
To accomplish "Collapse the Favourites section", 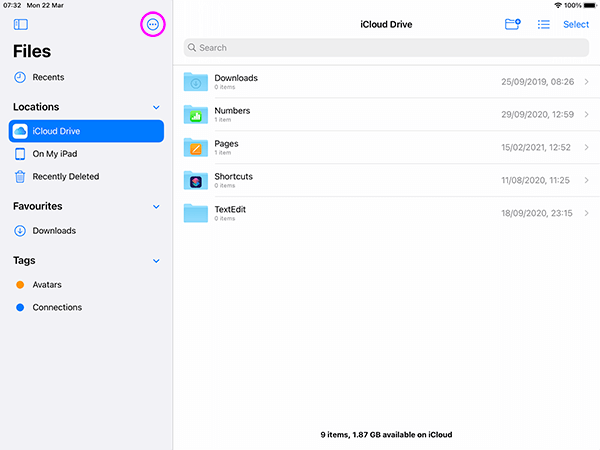I will click(x=156, y=207).
